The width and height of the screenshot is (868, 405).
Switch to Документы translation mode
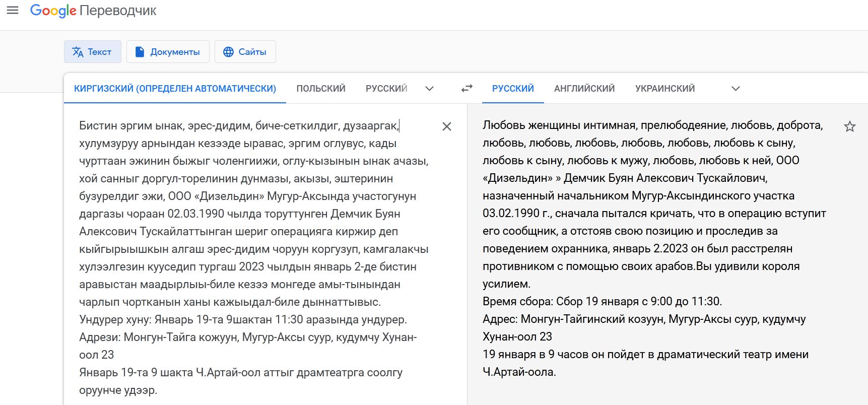point(168,52)
